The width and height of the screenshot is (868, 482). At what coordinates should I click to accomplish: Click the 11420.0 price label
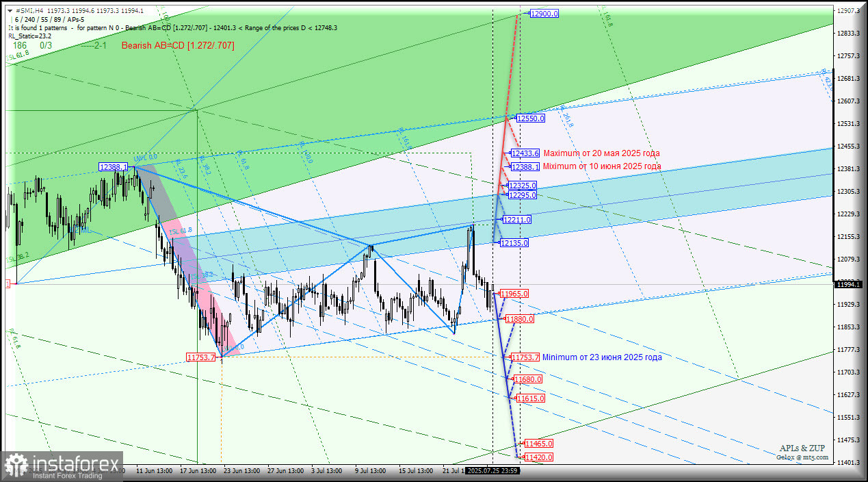pyautogui.click(x=539, y=457)
